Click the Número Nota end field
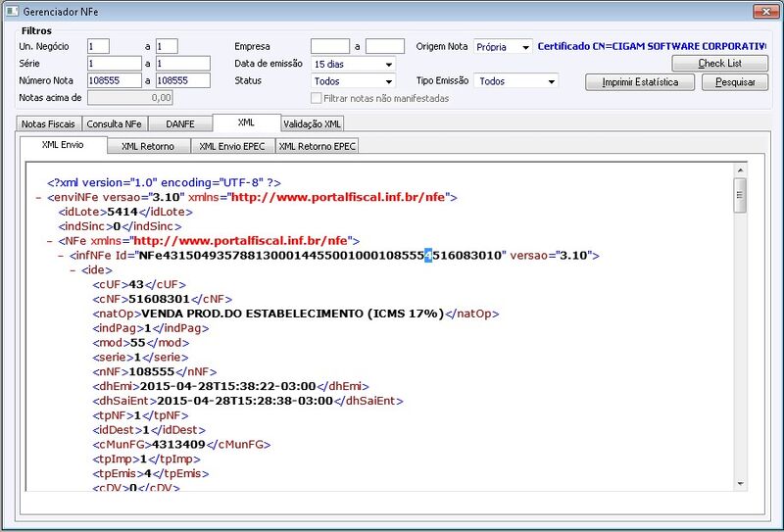Viewport: 784px width, 532px height. tap(183, 80)
